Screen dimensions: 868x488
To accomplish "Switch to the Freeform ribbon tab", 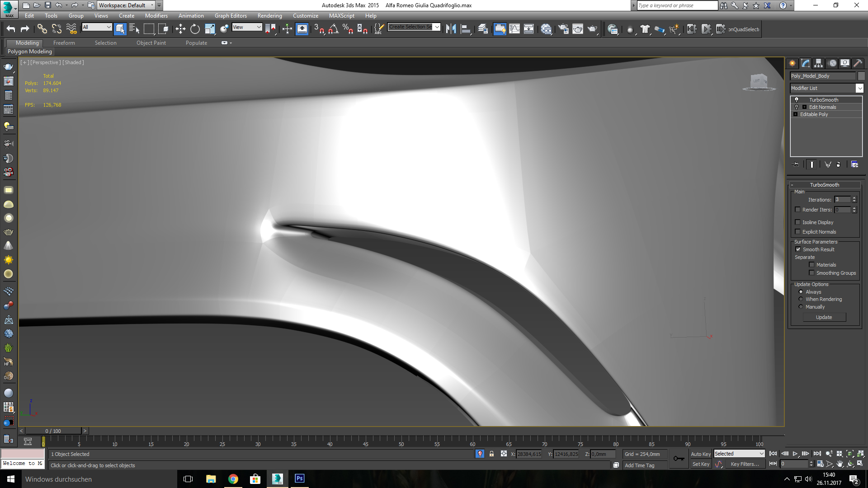I will pyautogui.click(x=64, y=42).
